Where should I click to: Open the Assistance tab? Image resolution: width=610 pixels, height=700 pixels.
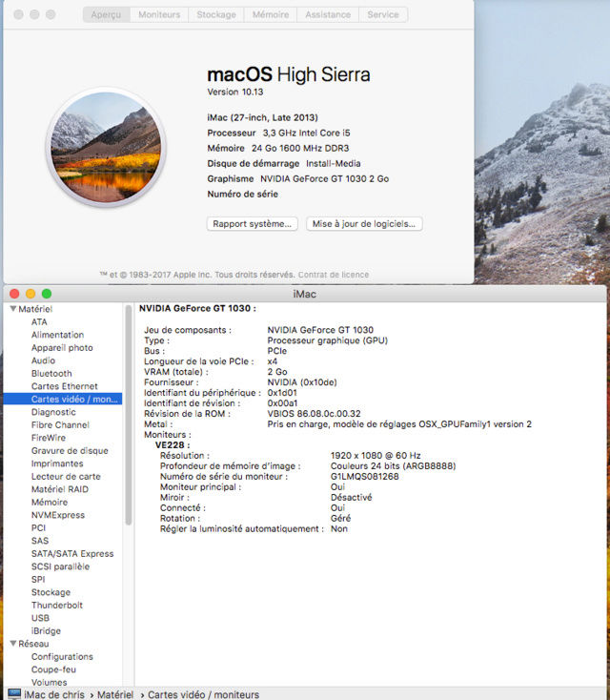[328, 14]
